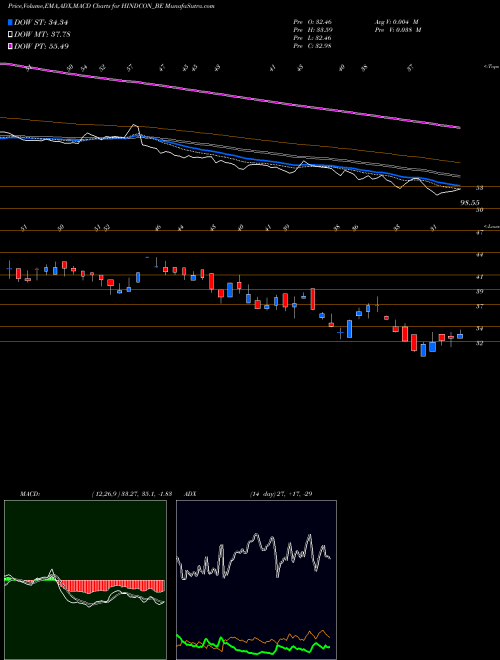Click the 'Avg V: 0.004 M' value
The width and height of the screenshot is (500, 660).
point(397,22)
